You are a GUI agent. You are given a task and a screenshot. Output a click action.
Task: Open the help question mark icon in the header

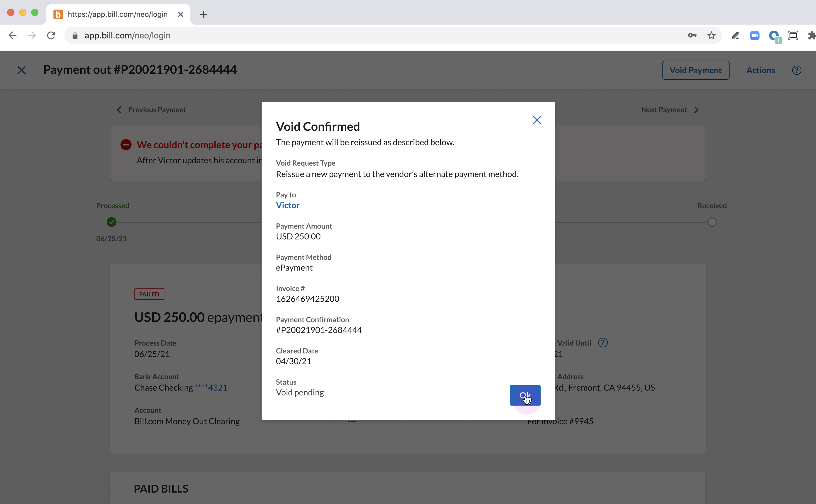click(x=797, y=70)
